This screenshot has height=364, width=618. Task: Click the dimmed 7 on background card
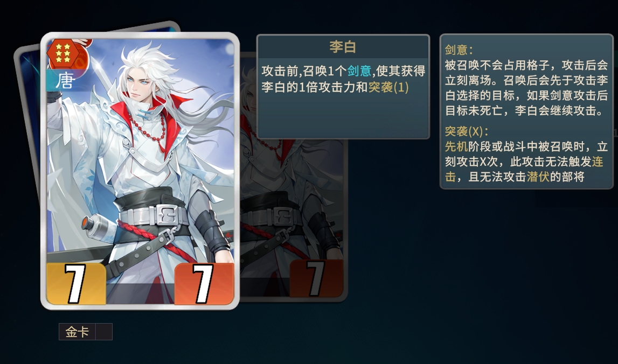[x=316, y=278]
